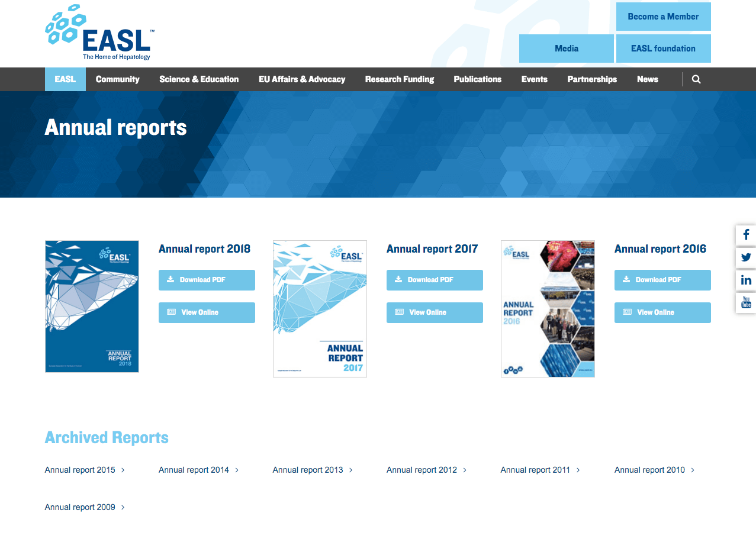Open the News menu
Image resolution: width=756 pixels, height=555 pixels.
click(648, 79)
